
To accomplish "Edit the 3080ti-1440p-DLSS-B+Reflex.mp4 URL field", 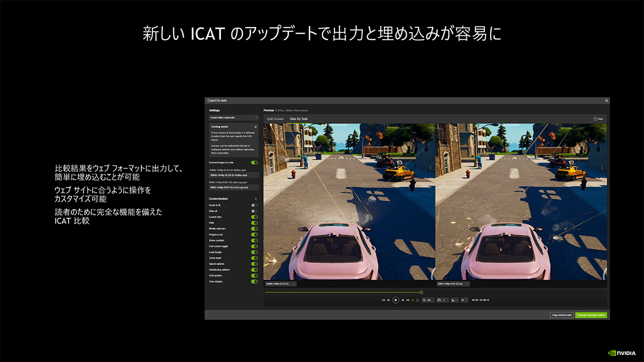I will point(234,175).
